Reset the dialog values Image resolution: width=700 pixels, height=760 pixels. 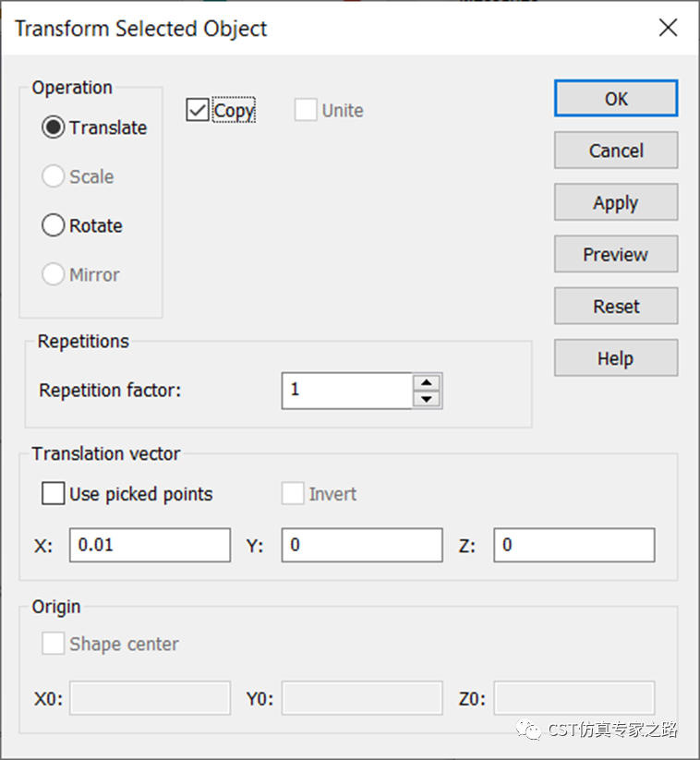[616, 306]
